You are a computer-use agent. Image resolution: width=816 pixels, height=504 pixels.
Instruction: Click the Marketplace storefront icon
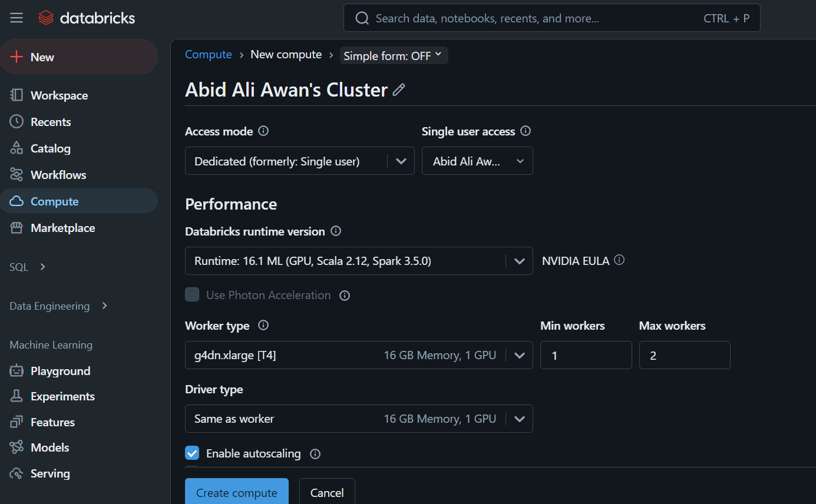click(x=16, y=228)
